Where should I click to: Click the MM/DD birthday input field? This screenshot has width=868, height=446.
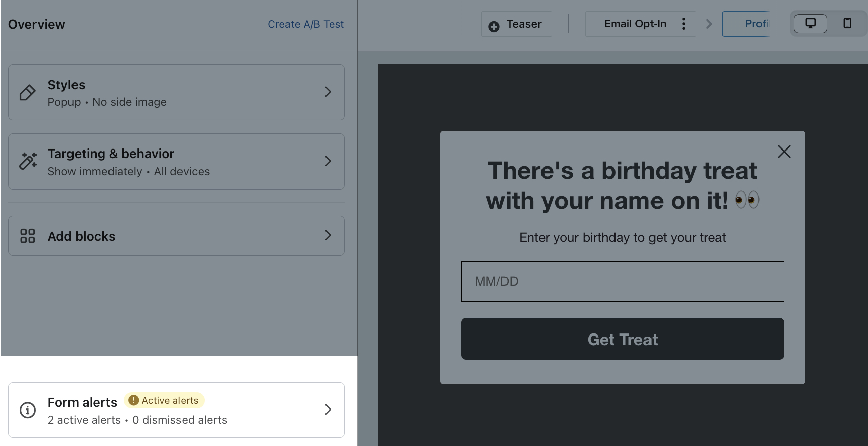(622, 281)
